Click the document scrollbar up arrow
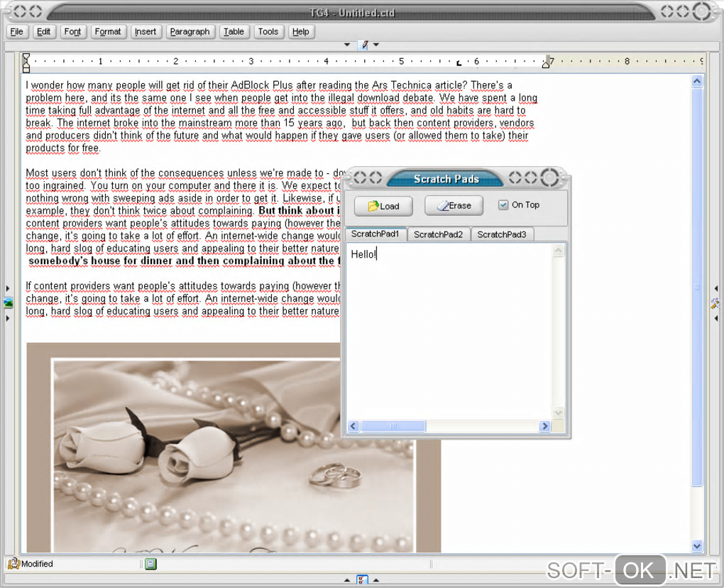The image size is (724, 588). [x=697, y=81]
